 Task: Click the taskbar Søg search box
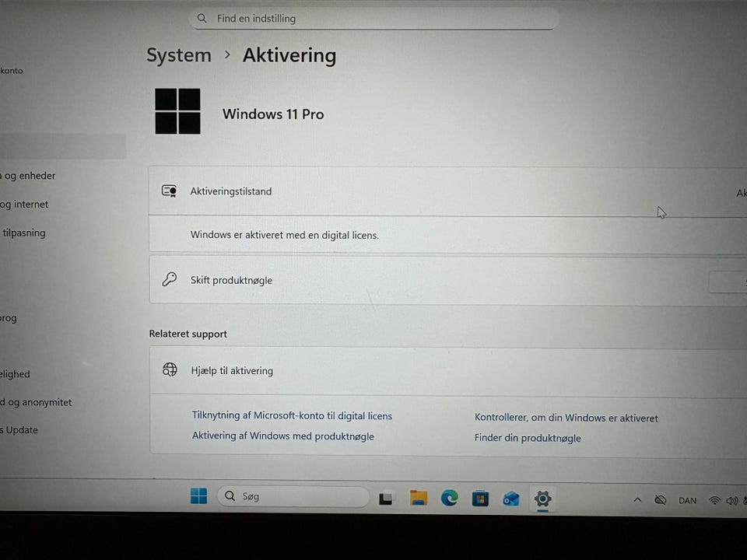click(293, 497)
